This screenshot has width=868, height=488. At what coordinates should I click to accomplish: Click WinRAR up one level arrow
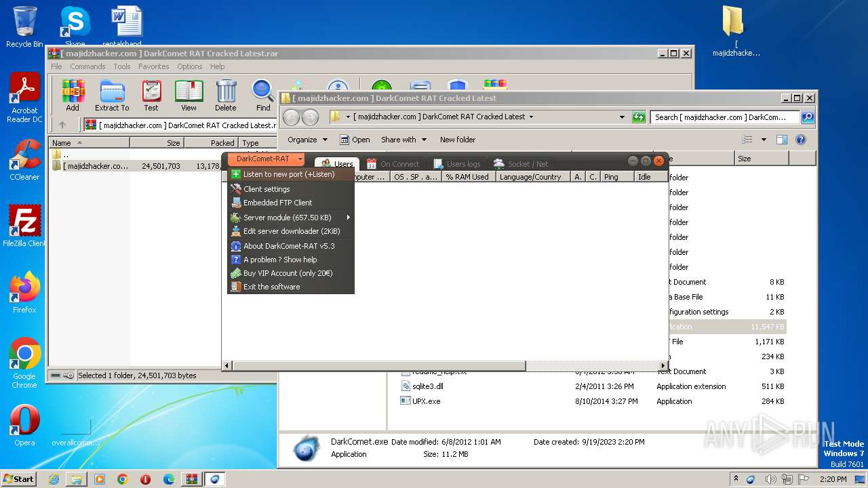coord(62,125)
